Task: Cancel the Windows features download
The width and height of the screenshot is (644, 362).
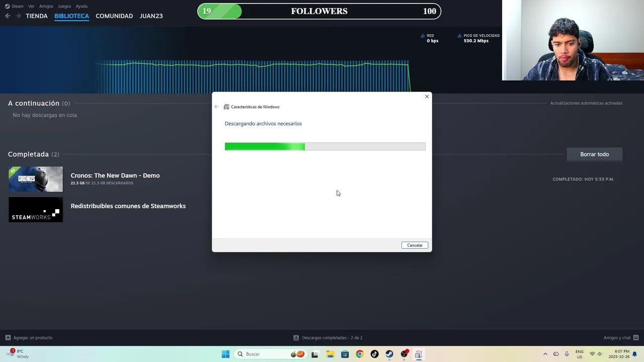Action: 415,245
